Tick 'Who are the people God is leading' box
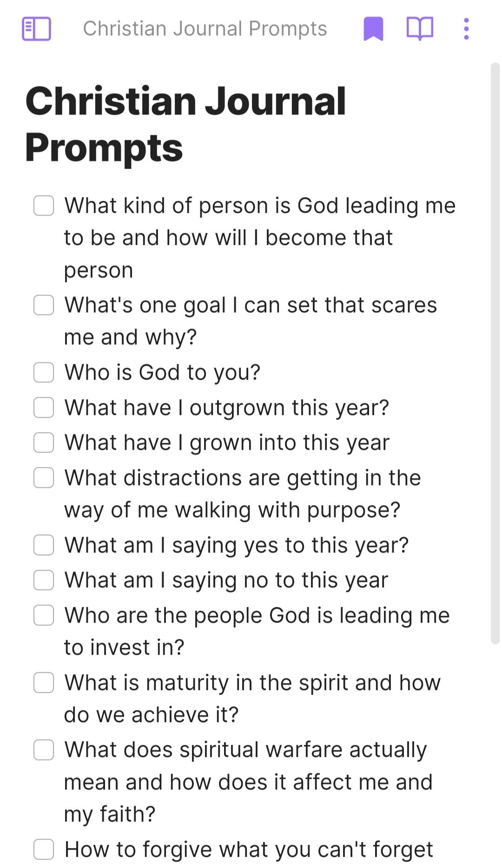The image size is (502, 868). tap(44, 615)
